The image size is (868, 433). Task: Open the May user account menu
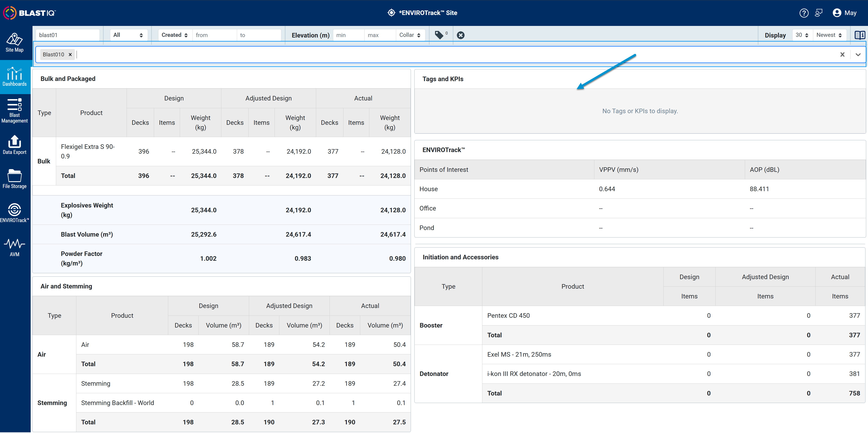pyautogui.click(x=844, y=13)
